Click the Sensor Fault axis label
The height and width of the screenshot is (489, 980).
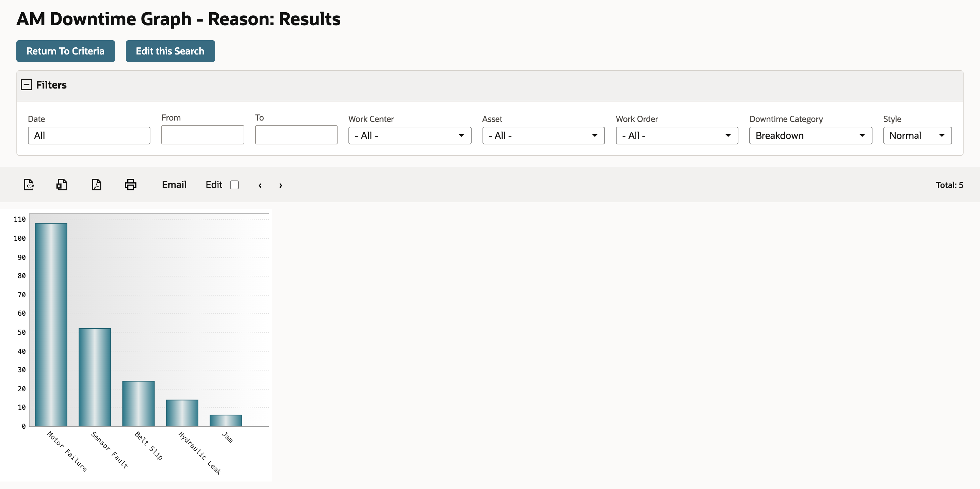[110, 450]
